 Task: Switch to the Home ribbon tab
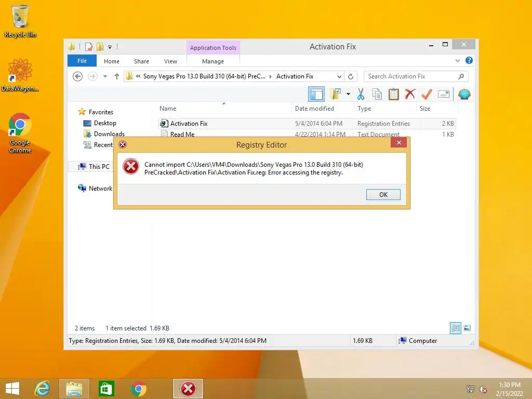(x=112, y=61)
